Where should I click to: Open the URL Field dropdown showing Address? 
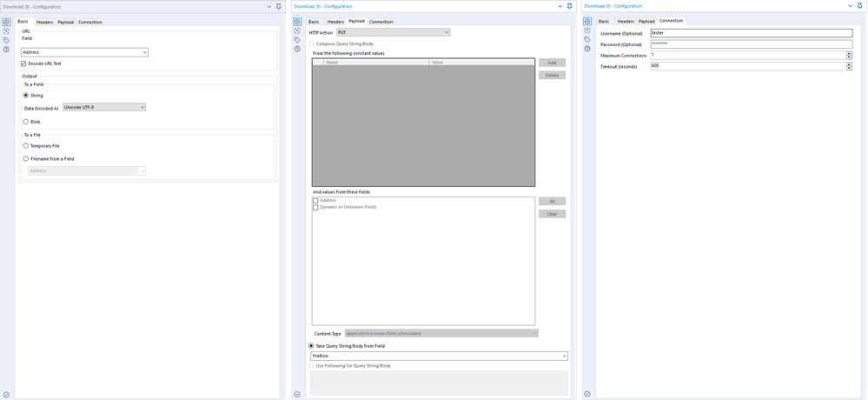point(84,52)
